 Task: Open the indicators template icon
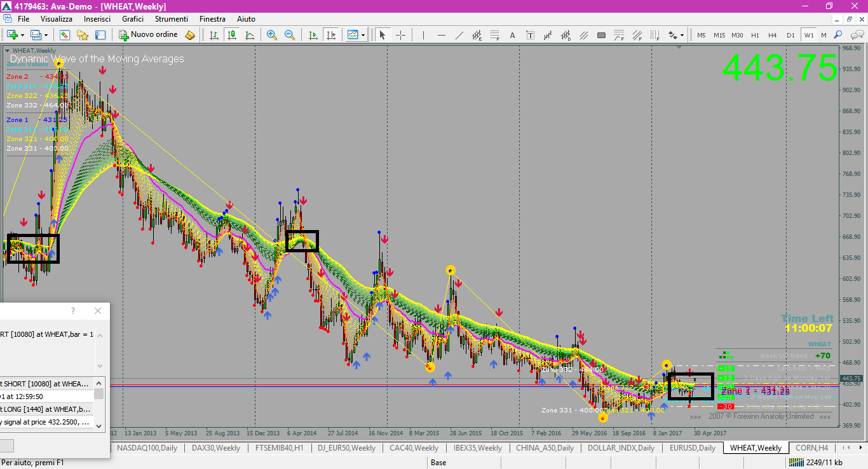click(353, 35)
